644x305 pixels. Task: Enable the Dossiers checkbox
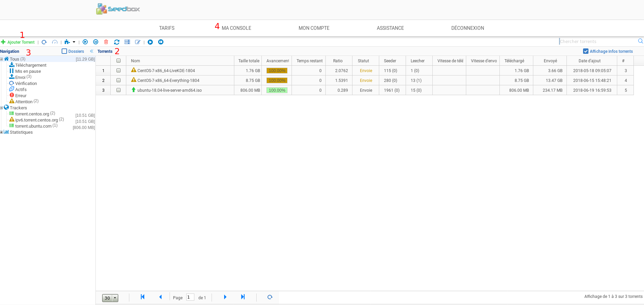click(64, 51)
